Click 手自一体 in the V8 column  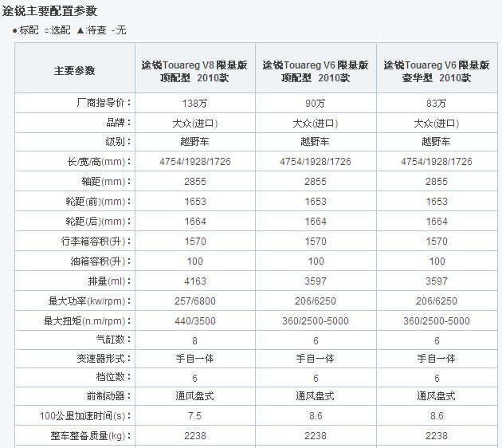point(194,359)
